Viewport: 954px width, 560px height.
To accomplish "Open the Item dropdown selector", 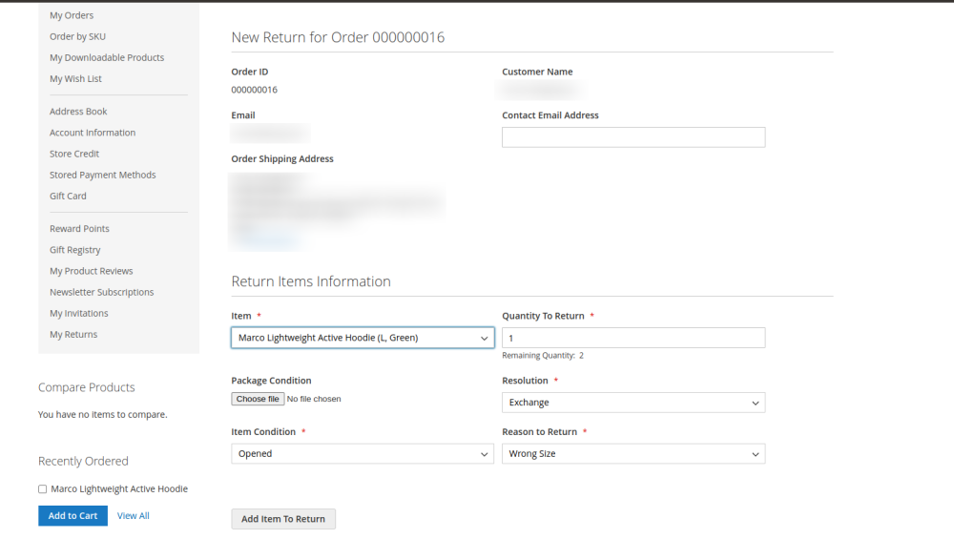I will [363, 338].
